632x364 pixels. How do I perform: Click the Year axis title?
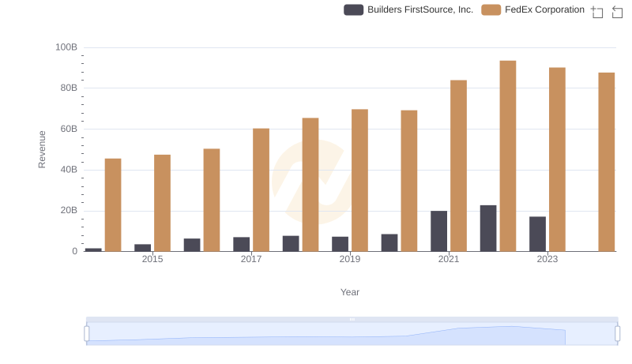coord(350,292)
